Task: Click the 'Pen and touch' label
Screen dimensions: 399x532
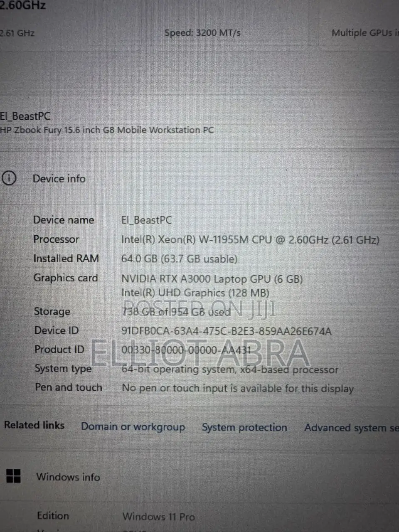Action: pyautogui.click(x=69, y=387)
